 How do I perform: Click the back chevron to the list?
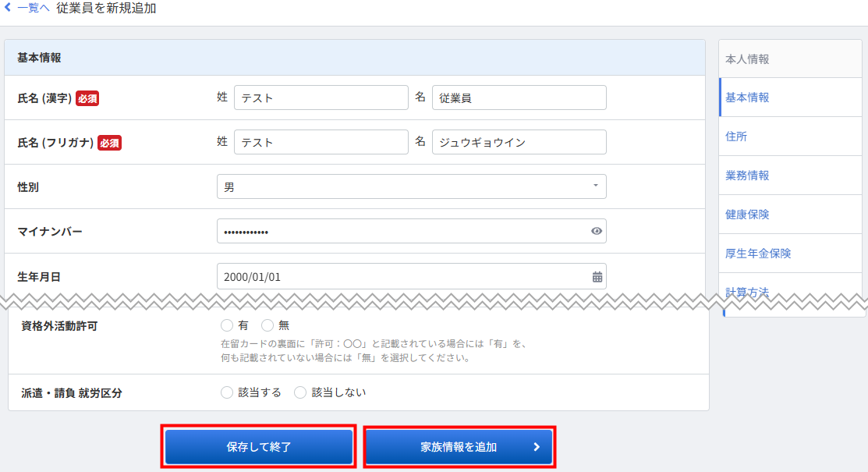pyautogui.click(x=9, y=9)
